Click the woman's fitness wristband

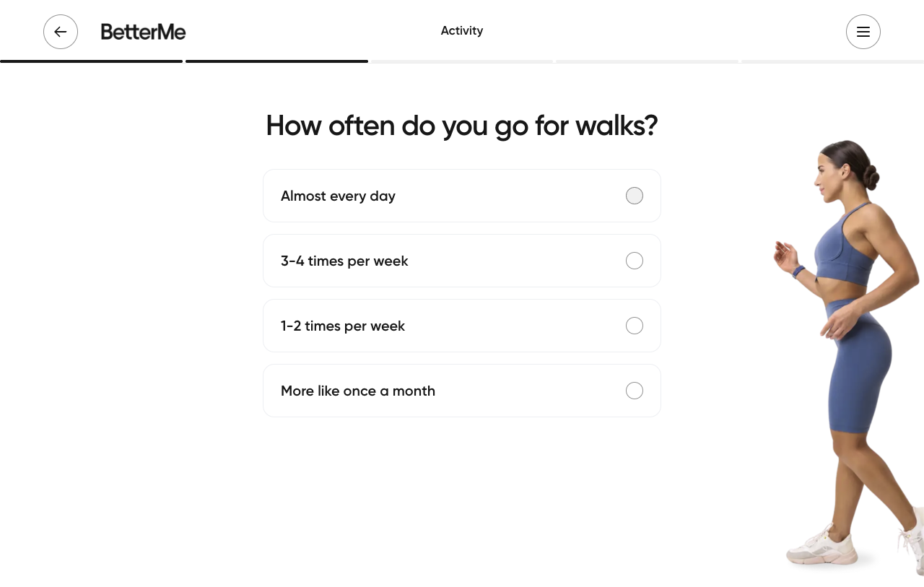point(798,271)
